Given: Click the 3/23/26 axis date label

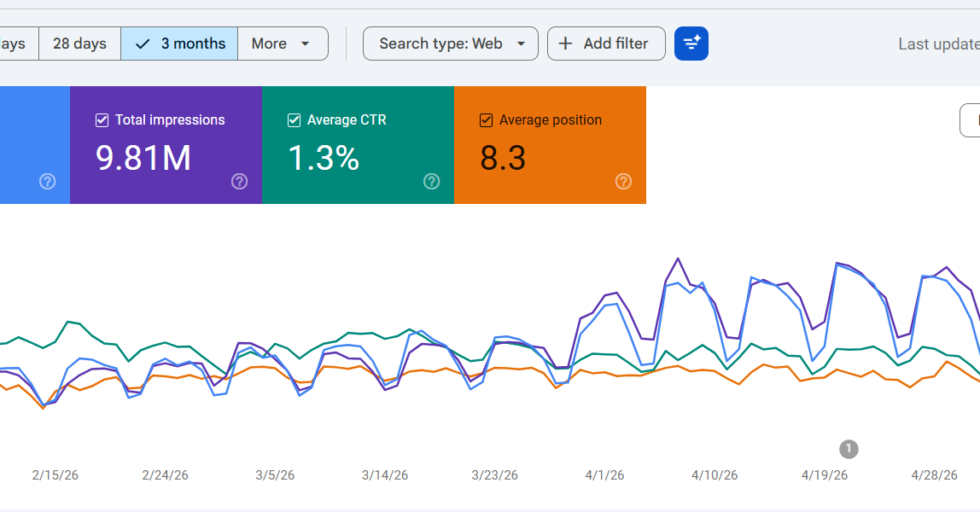Looking at the screenshot, I should point(494,475).
